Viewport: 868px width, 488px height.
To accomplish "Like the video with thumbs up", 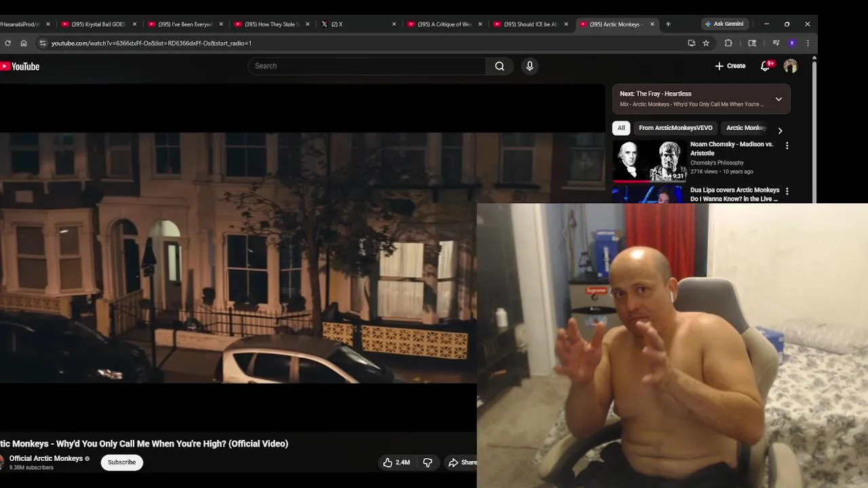I will (396, 462).
